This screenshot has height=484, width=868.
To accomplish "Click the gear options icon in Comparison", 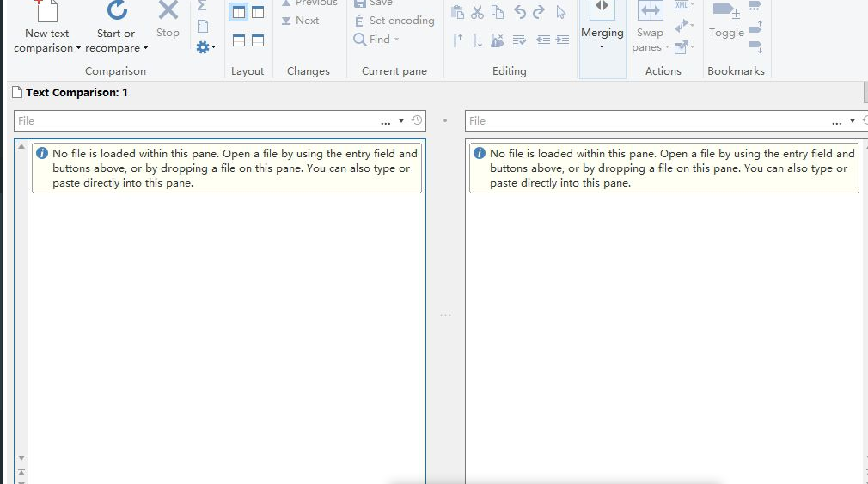I will (204, 47).
